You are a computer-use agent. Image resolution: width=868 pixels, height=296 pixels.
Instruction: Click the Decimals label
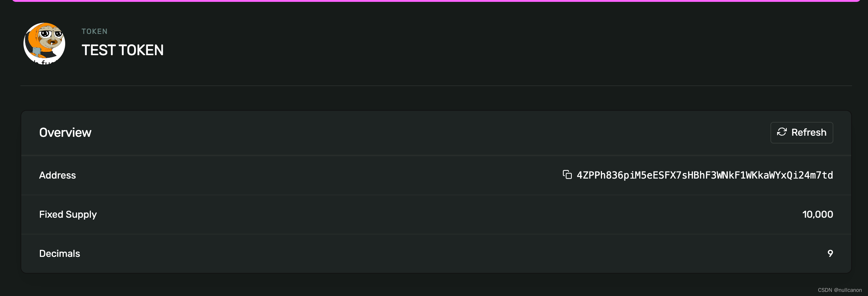[x=60, y=254]
